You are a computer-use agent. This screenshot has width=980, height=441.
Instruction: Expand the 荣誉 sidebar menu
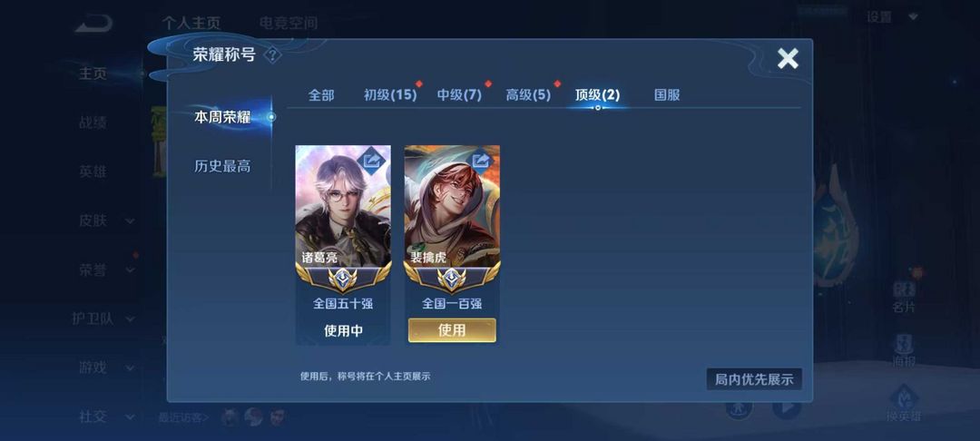pyautogui.click(x=106, y=269)
